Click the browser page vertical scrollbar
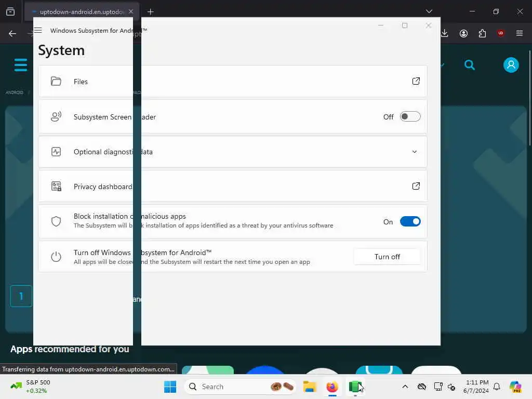Screen dimensions: 532x399 529,98
